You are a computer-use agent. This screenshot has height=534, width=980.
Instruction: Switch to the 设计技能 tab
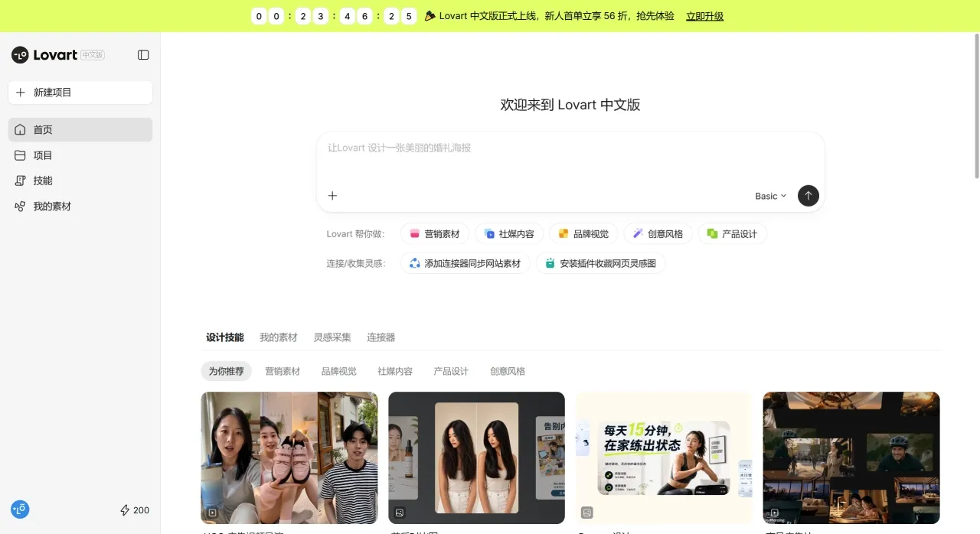pos(225,337)
